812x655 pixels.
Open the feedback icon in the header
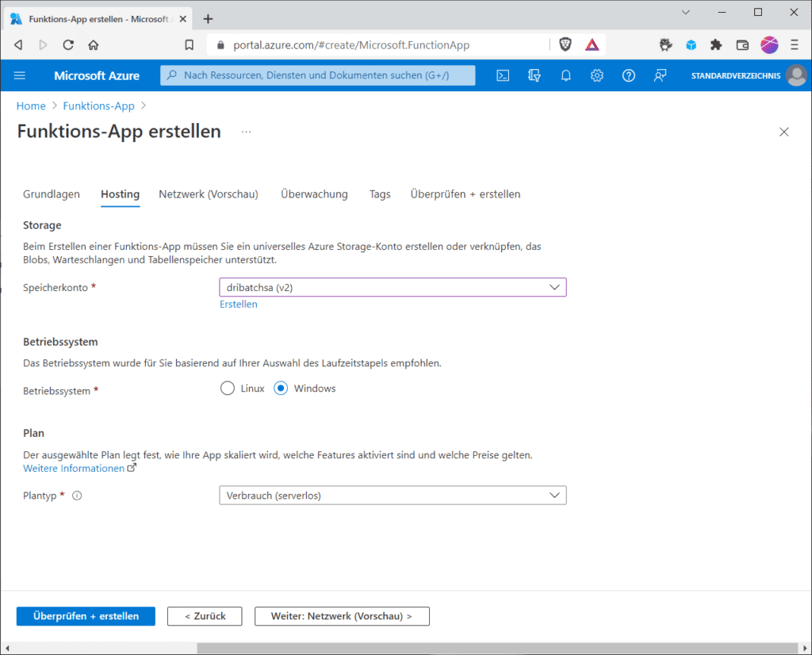(x=660, y=75)
